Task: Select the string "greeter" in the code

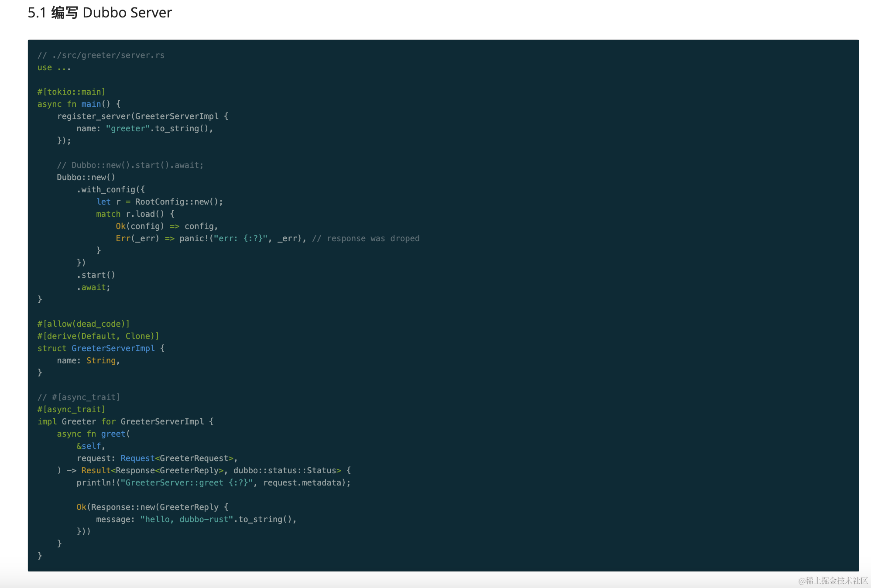Action: [127, 128]
